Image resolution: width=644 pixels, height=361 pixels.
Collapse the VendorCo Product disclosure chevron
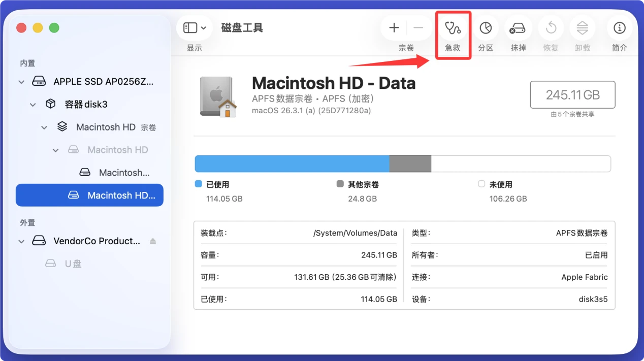coord(21,241)
